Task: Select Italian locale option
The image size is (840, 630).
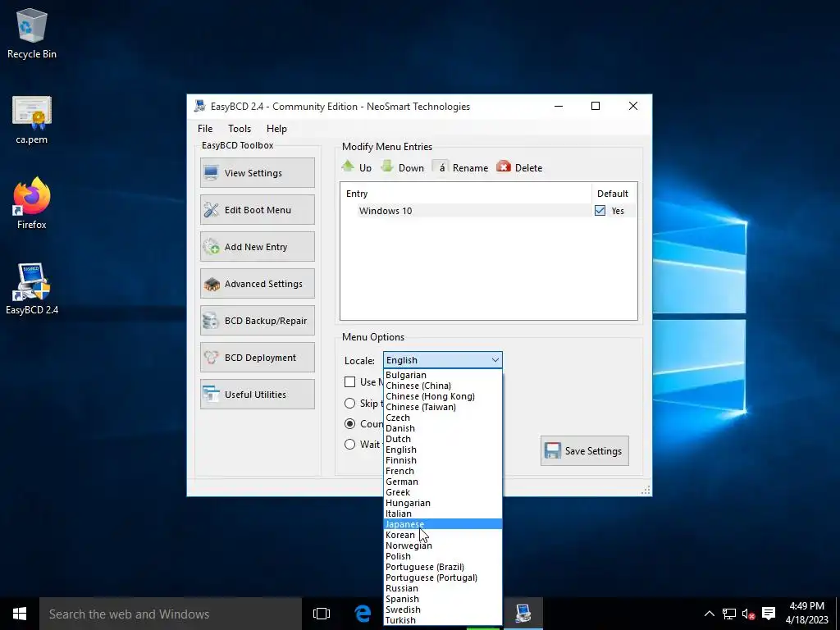Action: click(443, 514)
